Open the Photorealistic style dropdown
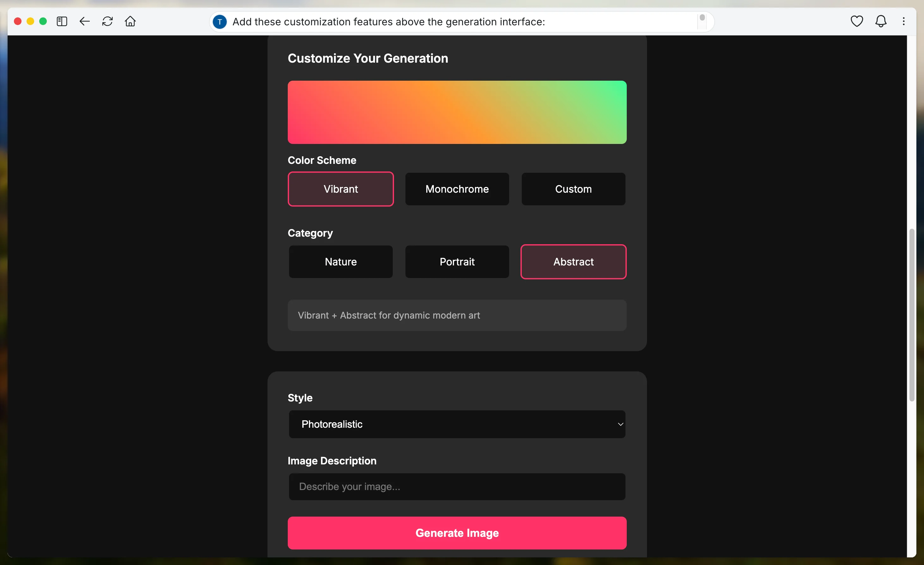This screenshot has height=565, width=924. pos(457,424)
